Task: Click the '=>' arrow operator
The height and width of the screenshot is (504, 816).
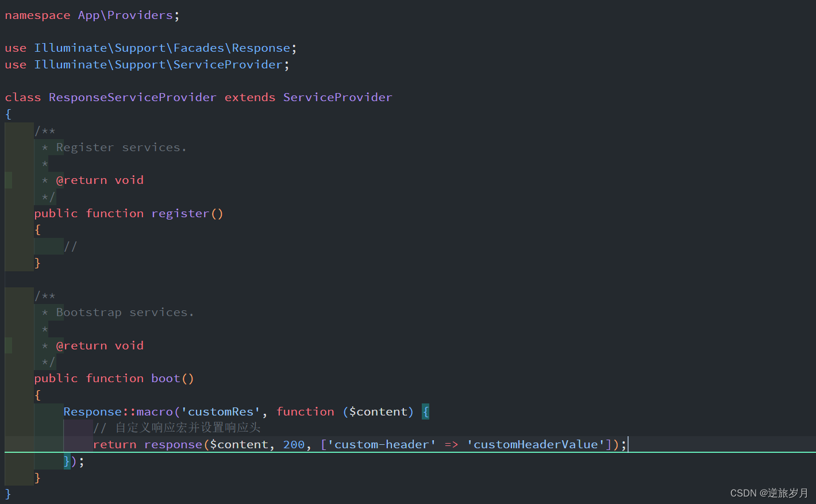Action: coord(451,445)
